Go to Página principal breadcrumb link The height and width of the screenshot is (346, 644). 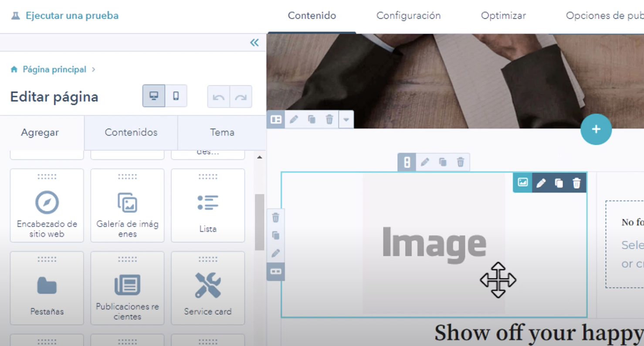tap(54, 70)
